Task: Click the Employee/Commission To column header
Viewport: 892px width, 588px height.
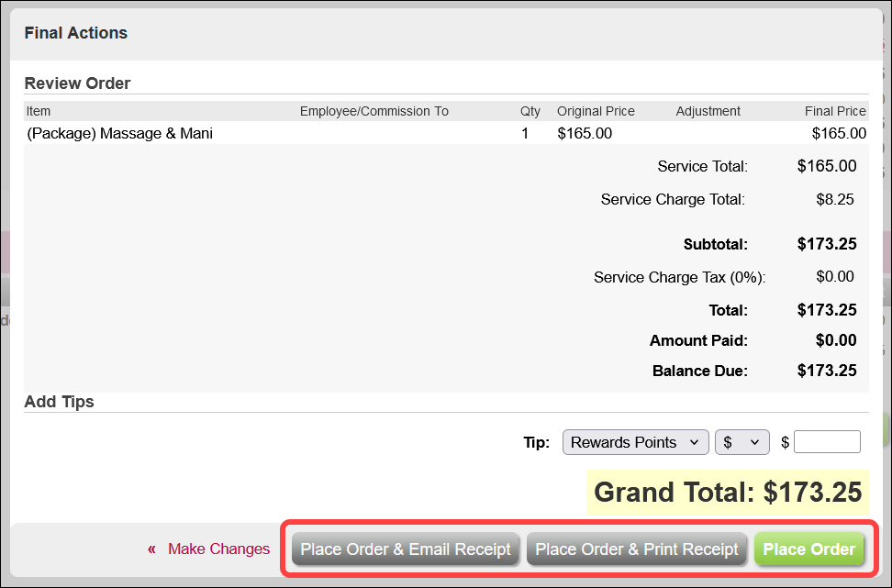Action: (x=374, y=111)
